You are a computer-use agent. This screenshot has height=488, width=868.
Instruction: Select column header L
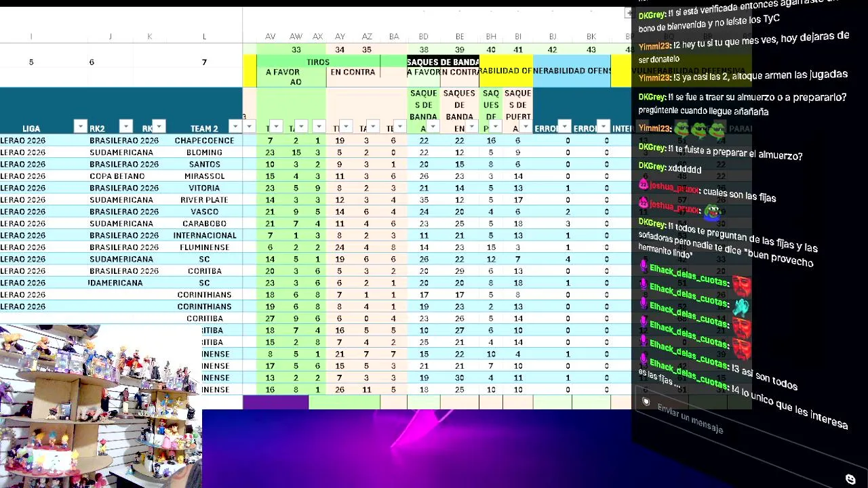pos(204,37)
